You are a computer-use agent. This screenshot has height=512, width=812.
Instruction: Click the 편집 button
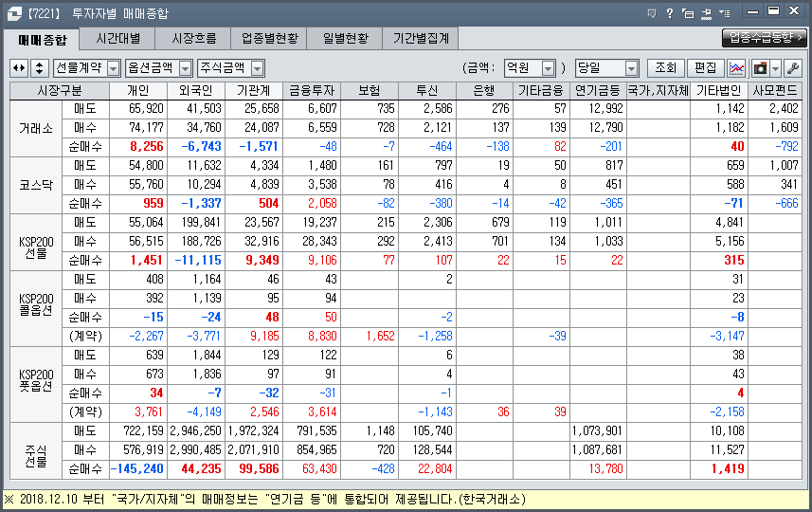pyautogui.click(x=705, y=68)
